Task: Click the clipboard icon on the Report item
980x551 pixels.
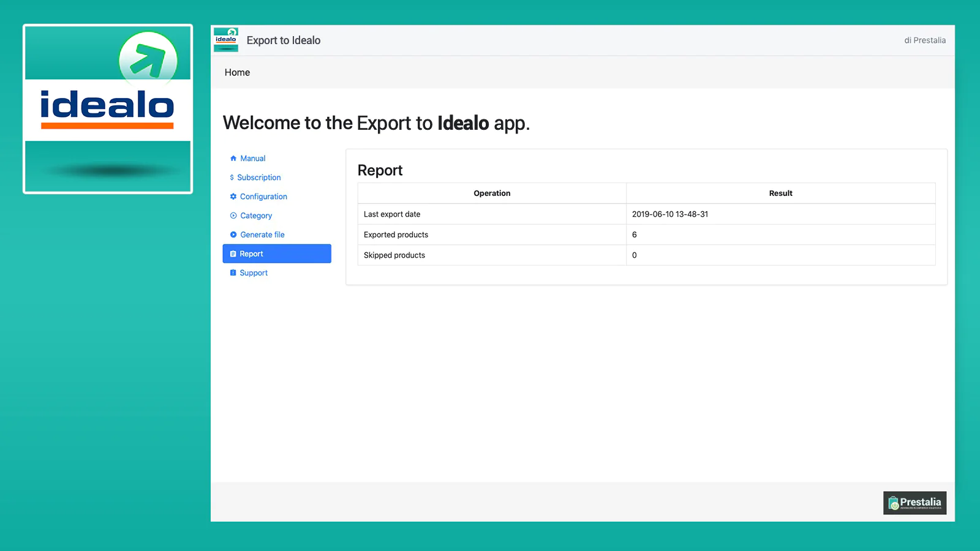Action: [233, 254]
